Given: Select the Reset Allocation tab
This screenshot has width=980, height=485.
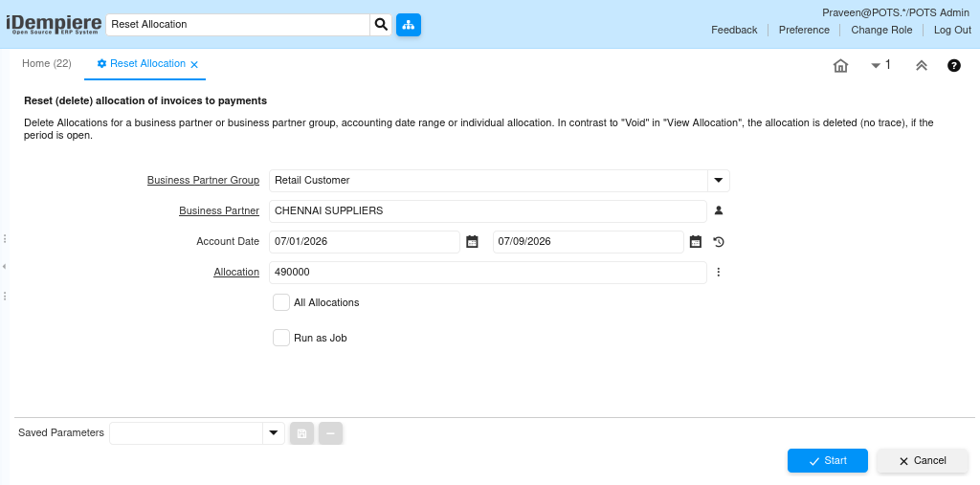Looking at the screenshot, I should [x=147, y=64].
